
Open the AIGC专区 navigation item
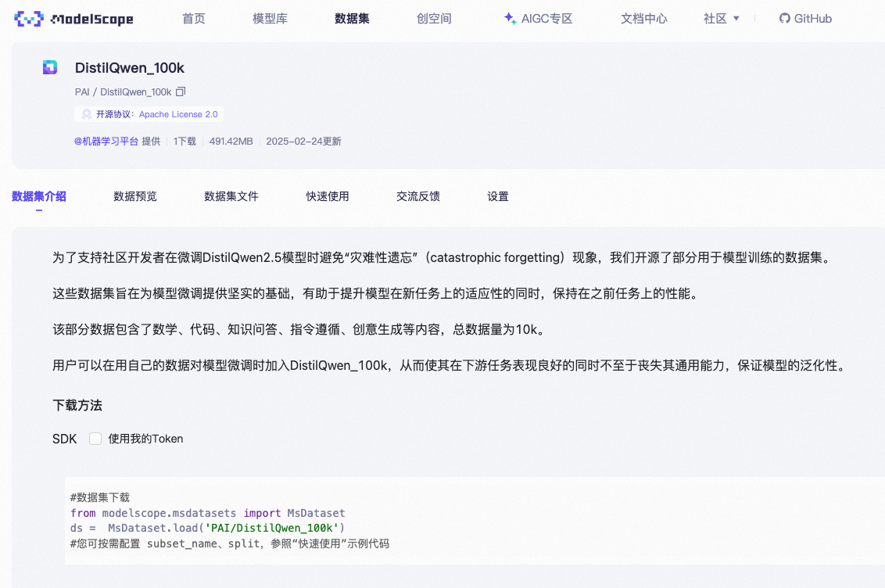[539, 19]
